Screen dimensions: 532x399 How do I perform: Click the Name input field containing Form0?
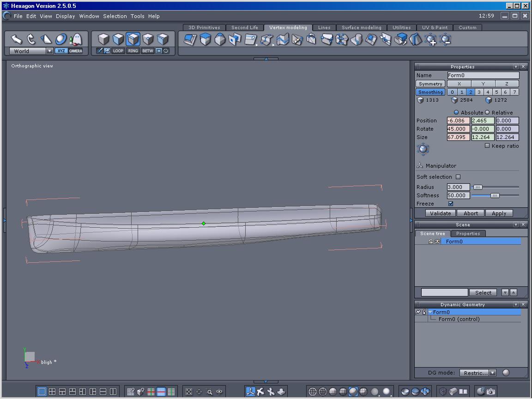coord(483,75)
